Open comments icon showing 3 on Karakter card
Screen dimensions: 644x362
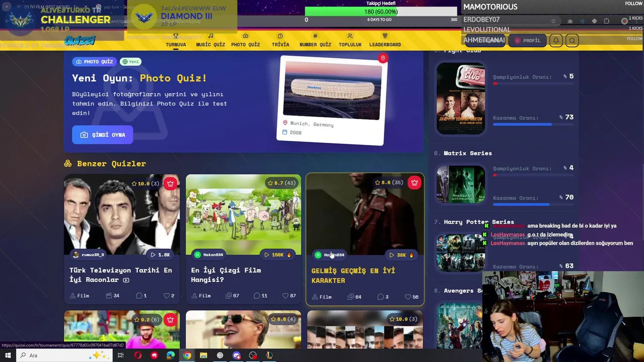tap(380, 297)
